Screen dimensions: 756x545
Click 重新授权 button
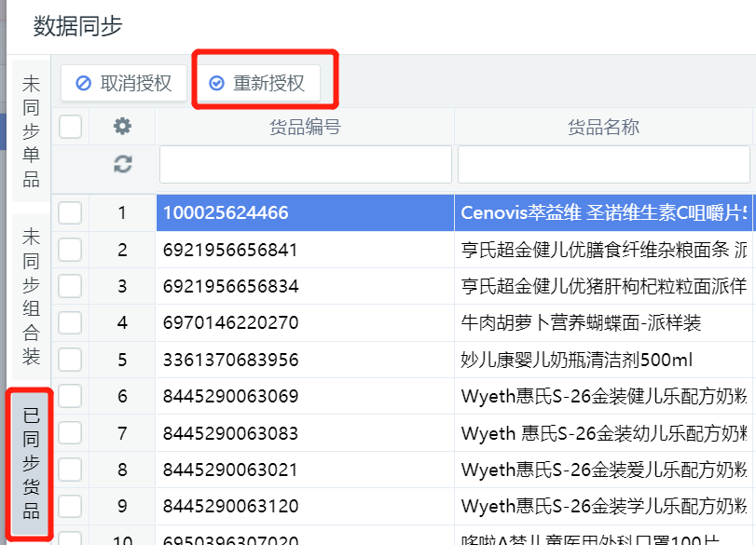tap(257, 83)
